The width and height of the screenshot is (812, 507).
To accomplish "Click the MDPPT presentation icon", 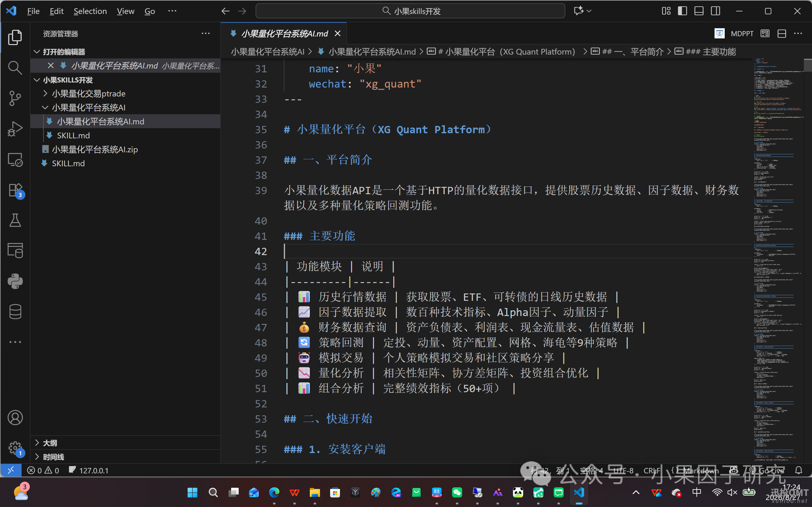I will click(719, 34).
